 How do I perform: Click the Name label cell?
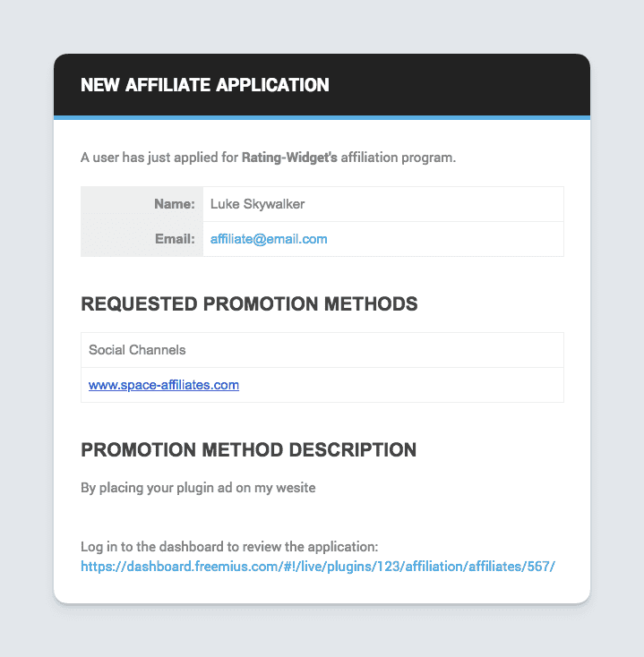tap(142, 204)
